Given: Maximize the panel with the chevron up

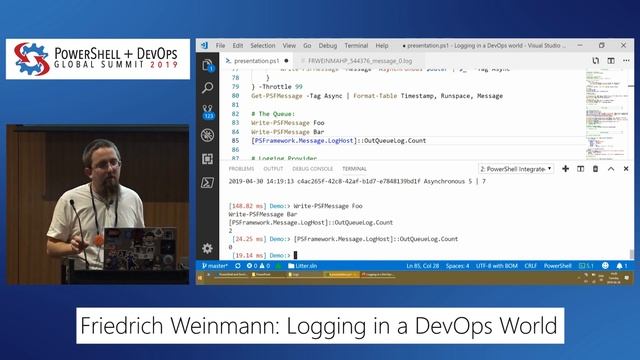Looking at the screenshot, I should pyautogui.click(x=611, y=169).
